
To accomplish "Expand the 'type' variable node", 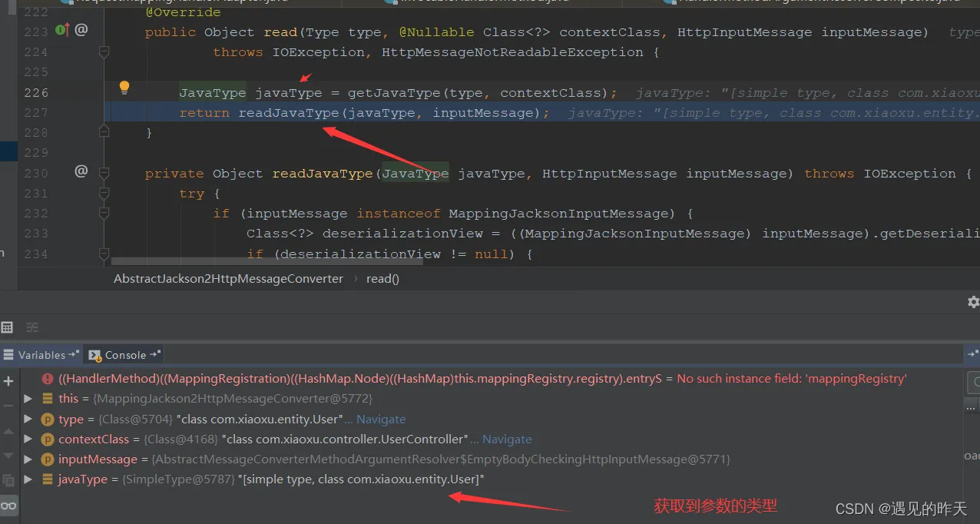I will coord(28,420).
